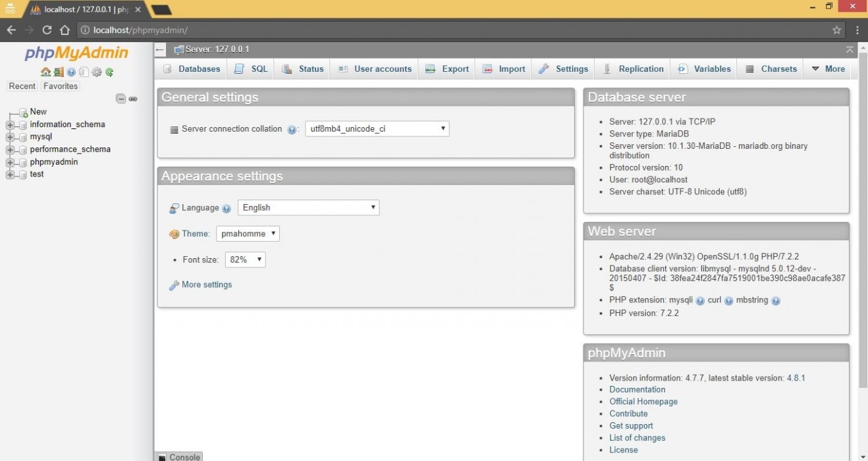Image resolution: width=868 pixels, height=461 pixels.
Task: Open navigation panel settings gear icon
Action: 97,72
